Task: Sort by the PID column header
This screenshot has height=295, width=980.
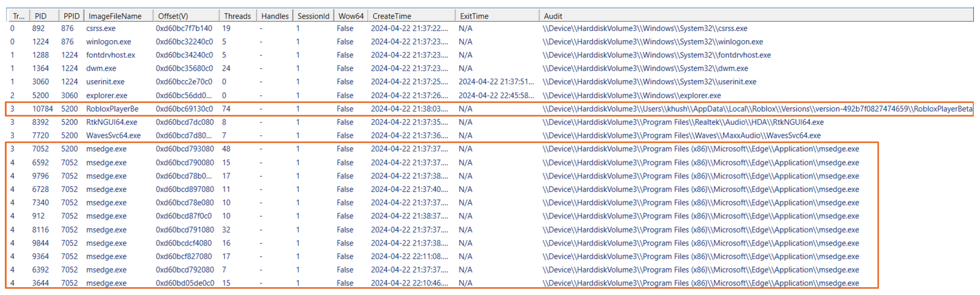Action: 41,16
